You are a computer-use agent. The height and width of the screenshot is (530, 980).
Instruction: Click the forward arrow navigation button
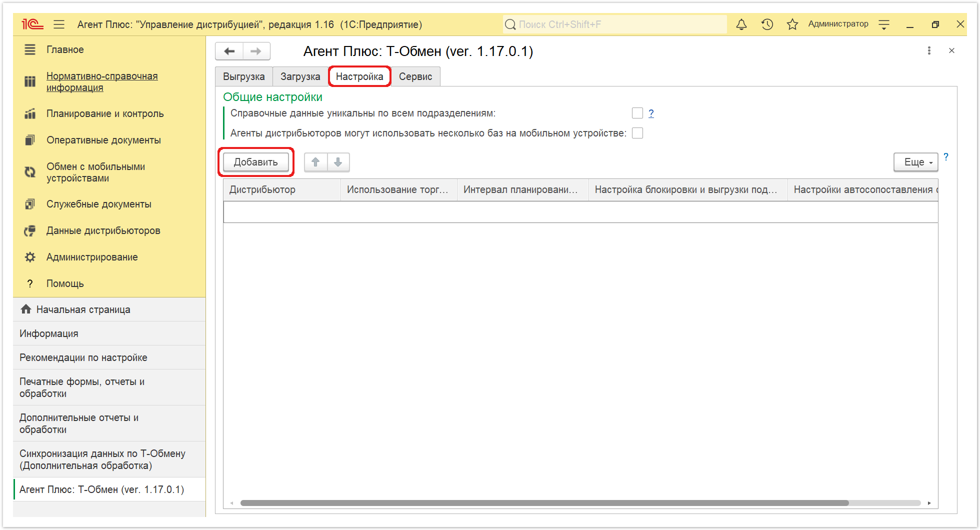[256, 51]
